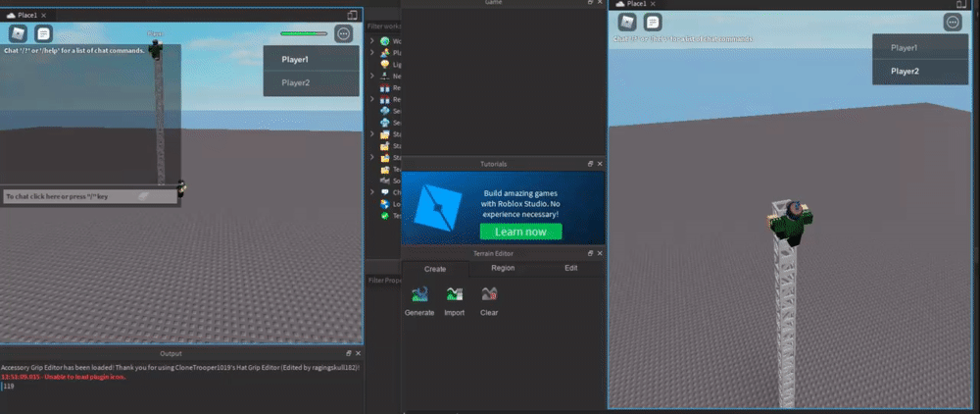
Task: Expand the StarterPlayer node in Explorer
Action: pyautogui.click(x=371, y=158)
